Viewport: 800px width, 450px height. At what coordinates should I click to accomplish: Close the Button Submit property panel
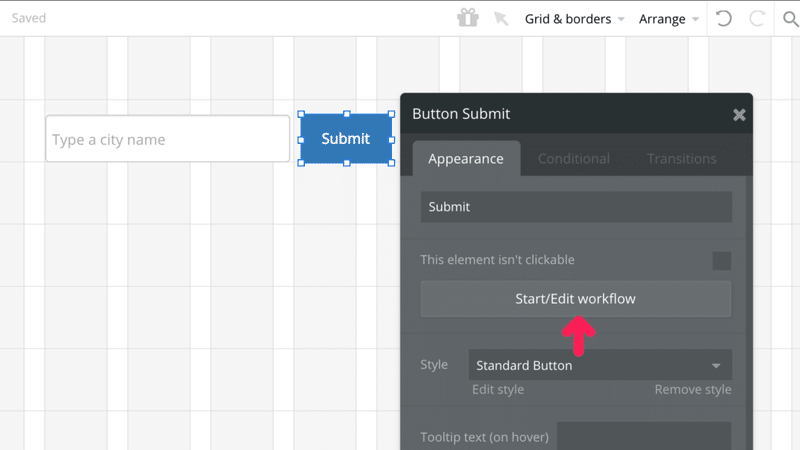point(739,115)
